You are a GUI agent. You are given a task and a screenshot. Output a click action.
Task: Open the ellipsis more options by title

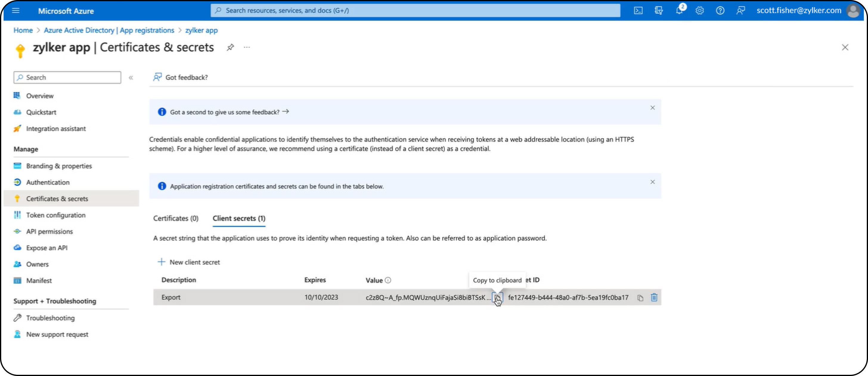tap(247, 47)
